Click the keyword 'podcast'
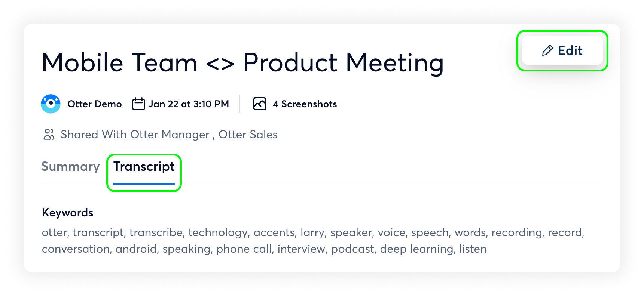The width and height of the screenshot is (644, 296). (352, 249)
